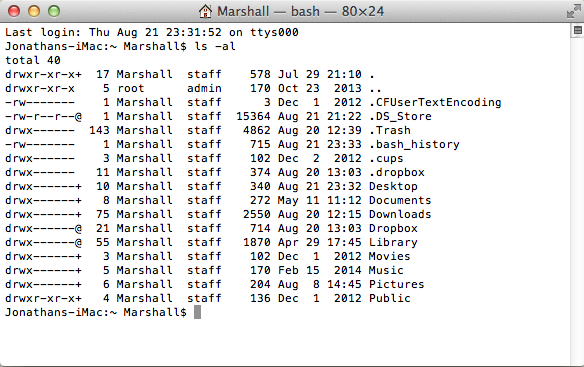The width and height of the screenshot is (584, 367).
Task: Click the 'Last login' line text
Action: tap(152, 32)
